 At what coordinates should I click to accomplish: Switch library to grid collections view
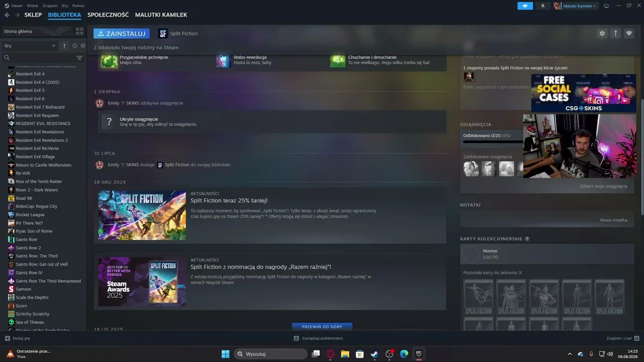[x=79, y=31]
